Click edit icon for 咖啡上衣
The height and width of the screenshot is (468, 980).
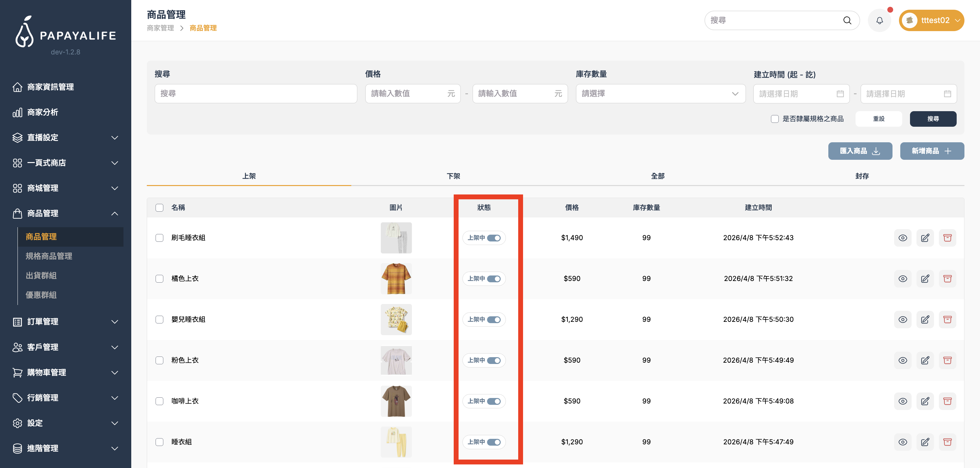(925, 401)
